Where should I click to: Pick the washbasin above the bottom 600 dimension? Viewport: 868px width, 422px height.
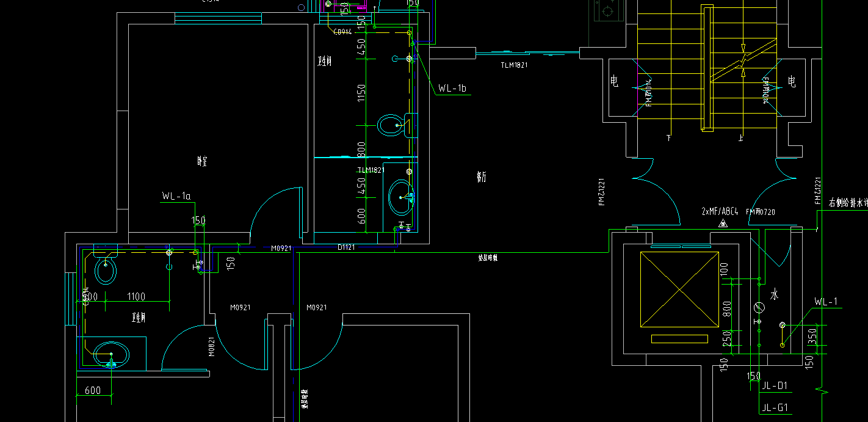[x=110, y=354]
